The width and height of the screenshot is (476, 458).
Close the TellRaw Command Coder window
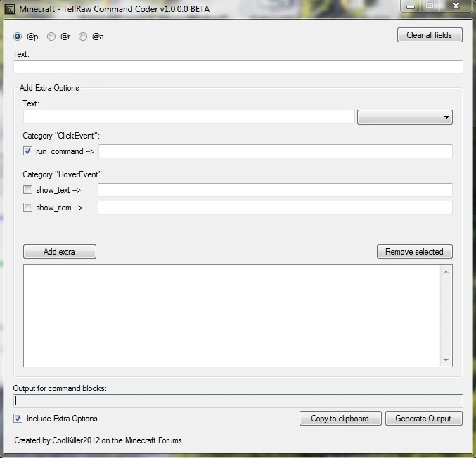coord(456,6)
